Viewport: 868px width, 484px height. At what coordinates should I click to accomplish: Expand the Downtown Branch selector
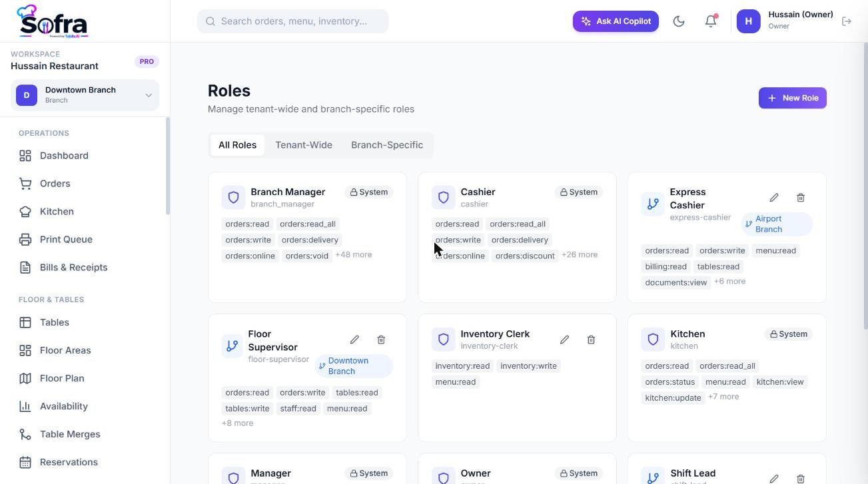click(x=85, y=95)
